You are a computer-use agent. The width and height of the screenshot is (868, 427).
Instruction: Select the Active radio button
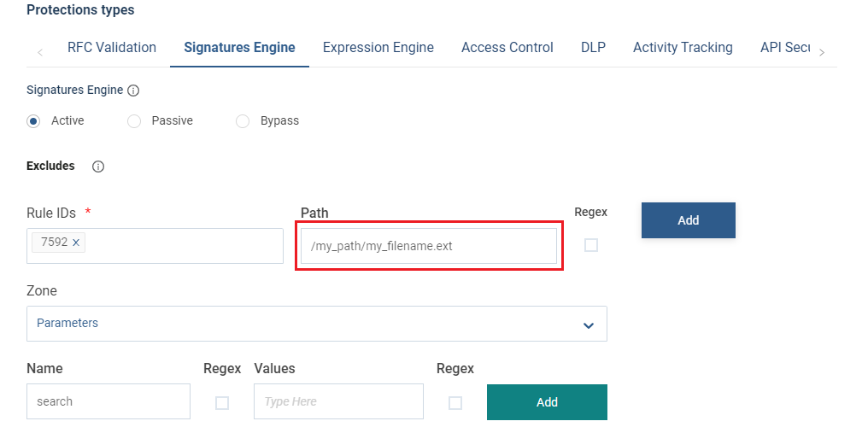pyautogui.click(x=34, y=121)
